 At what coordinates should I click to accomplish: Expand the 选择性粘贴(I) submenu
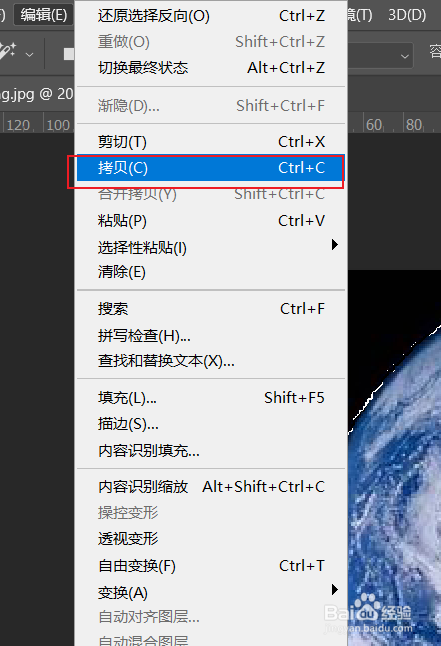[211, 247]
